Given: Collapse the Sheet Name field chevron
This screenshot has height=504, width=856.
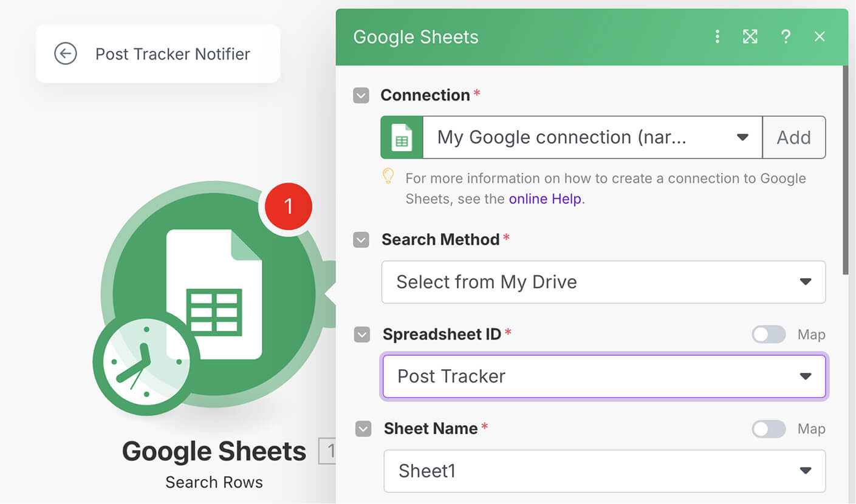Looking at the screenshot, I should (x=363, y=429).
